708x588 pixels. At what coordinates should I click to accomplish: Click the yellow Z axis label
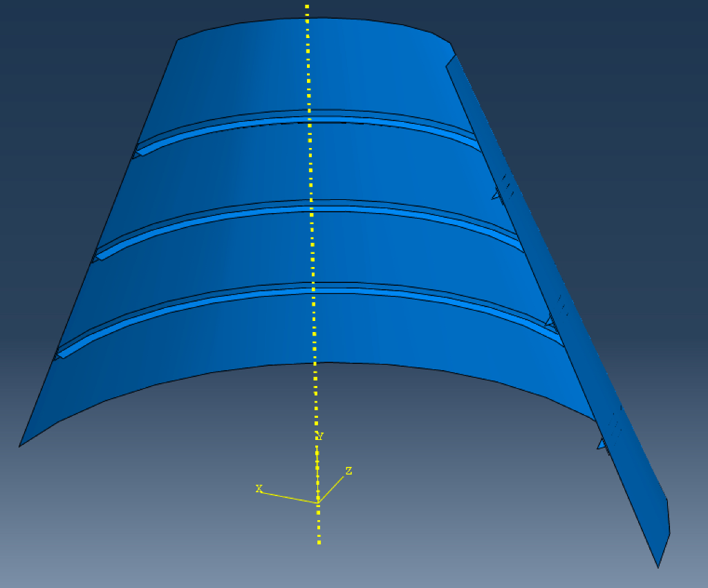pos(348,471)
